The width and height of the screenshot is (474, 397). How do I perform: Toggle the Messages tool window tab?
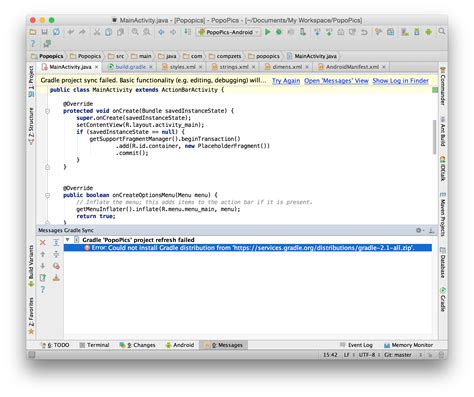[x=223, y=345]
